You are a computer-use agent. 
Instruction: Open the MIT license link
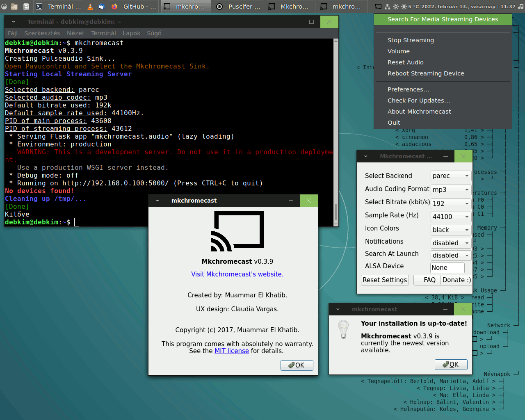(232, 351)
